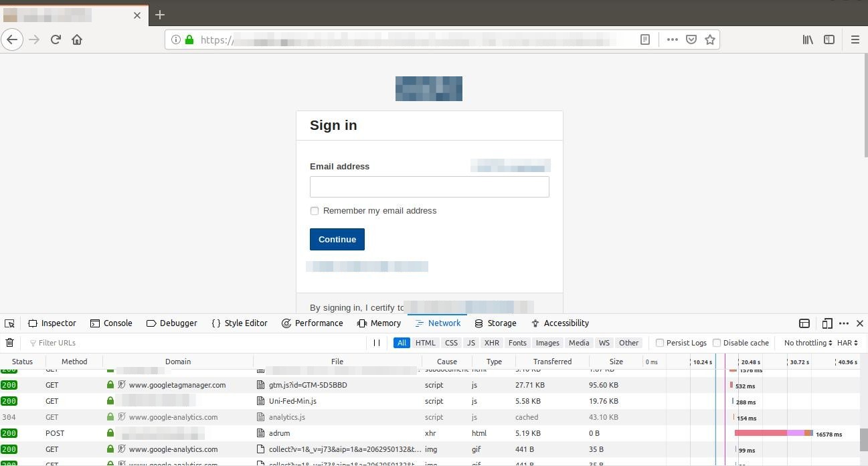This screenshot has height=466, width=868.
Task: Clear network log with trash icon
Action: [x=9, y=343]
